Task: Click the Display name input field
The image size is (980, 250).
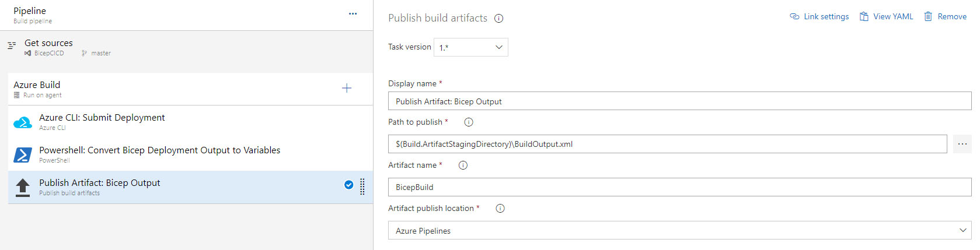Action: pos(679,101)
